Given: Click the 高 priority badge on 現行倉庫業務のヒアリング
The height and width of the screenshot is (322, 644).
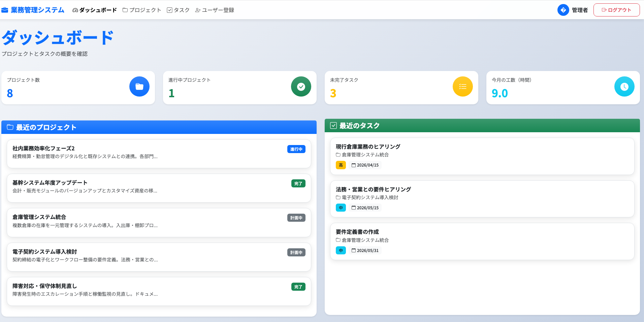Looking at the screenshot, I should [x=341, y=165].
